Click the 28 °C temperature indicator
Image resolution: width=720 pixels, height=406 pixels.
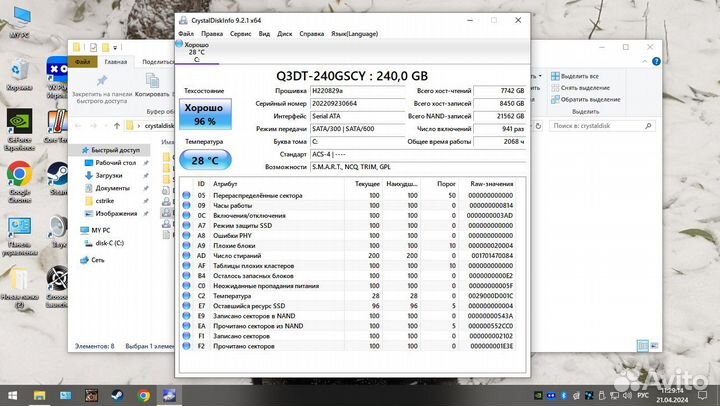click(x=205, y=160)
